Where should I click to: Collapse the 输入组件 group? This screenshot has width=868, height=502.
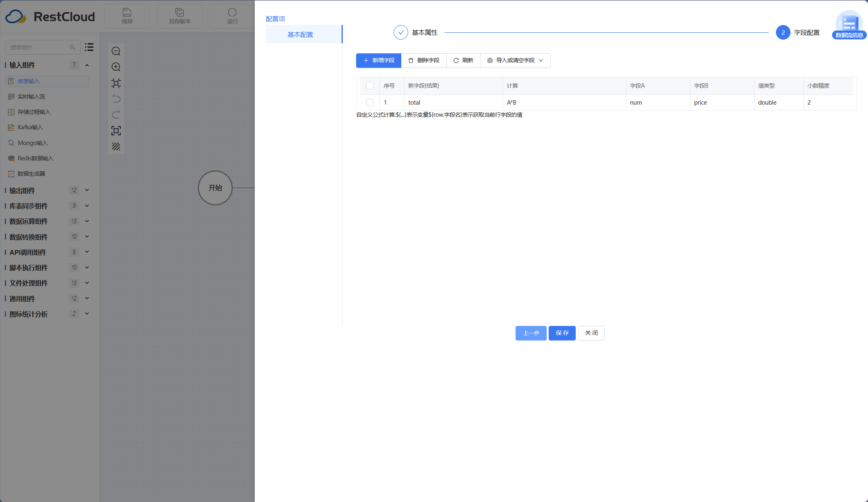click(x=87, y=65)
